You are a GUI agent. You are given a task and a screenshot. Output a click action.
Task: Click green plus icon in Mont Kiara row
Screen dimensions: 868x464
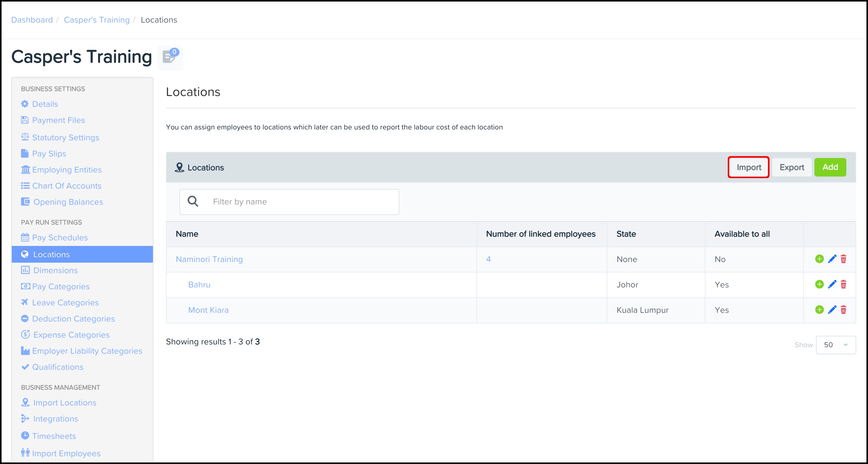[x=819, y=309]
